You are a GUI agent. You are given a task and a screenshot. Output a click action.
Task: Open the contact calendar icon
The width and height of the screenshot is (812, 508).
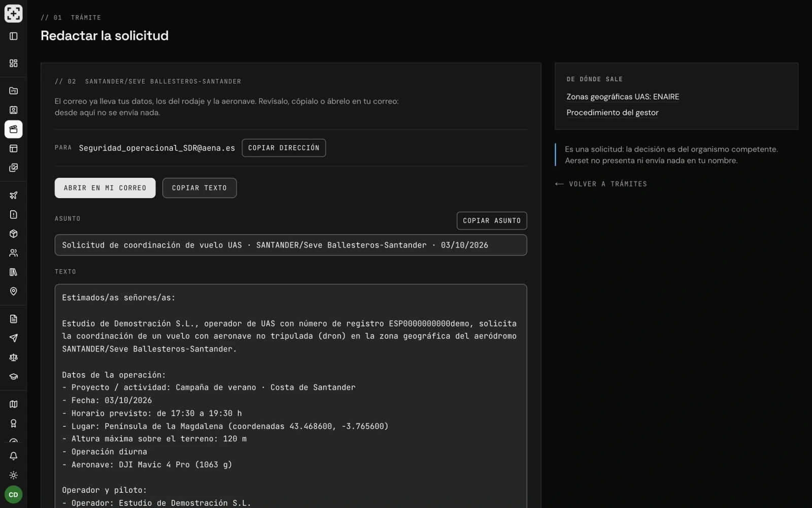(x=14, y=110)
